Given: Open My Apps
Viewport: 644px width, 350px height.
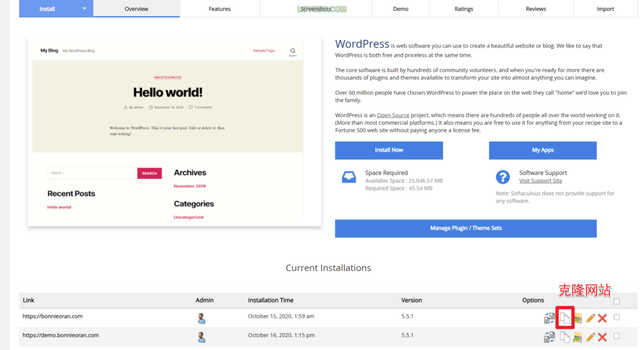Looking at the screenshot, I should point(542,150).
